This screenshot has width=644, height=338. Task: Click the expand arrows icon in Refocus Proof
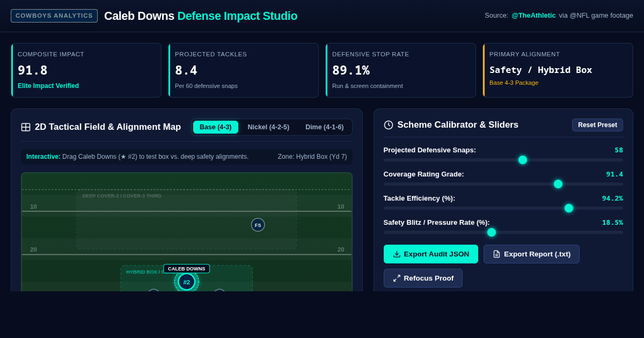(x=397, y=278)
